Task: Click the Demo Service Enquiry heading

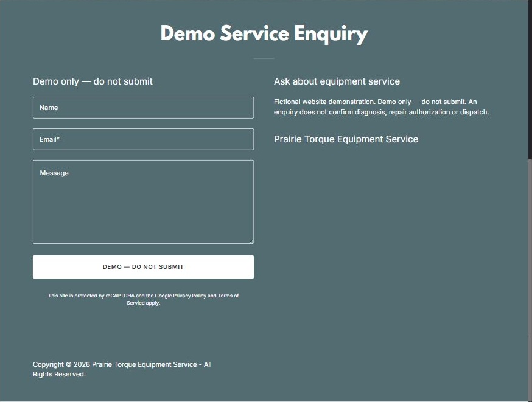Action: (x=264, y=34)
